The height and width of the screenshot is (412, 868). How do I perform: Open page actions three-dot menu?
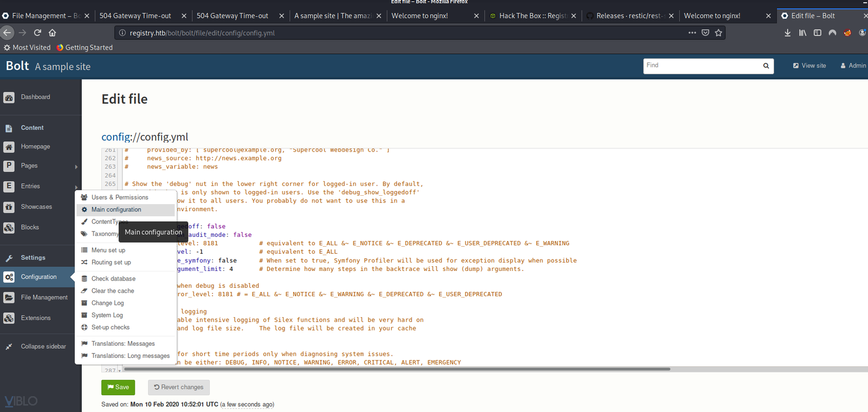tap(692, 33)
